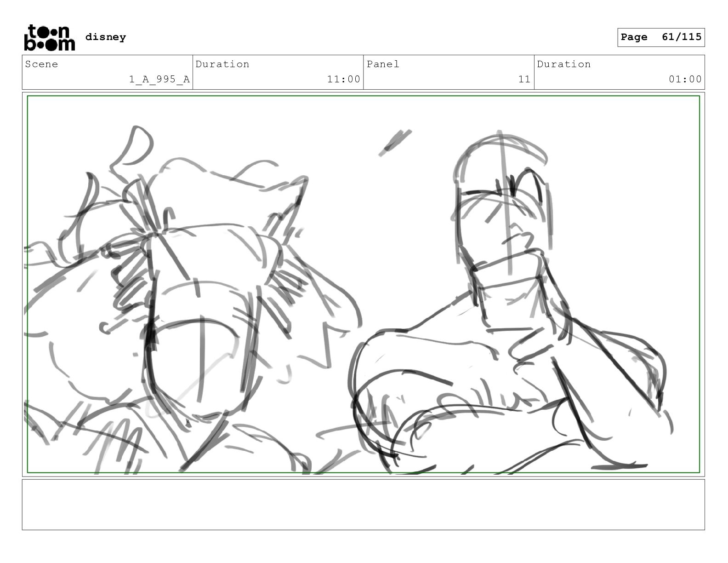The height and width of the screenshot is (563, 728).
Task: Select panel number '11'
Action: [x=524, y=79]
